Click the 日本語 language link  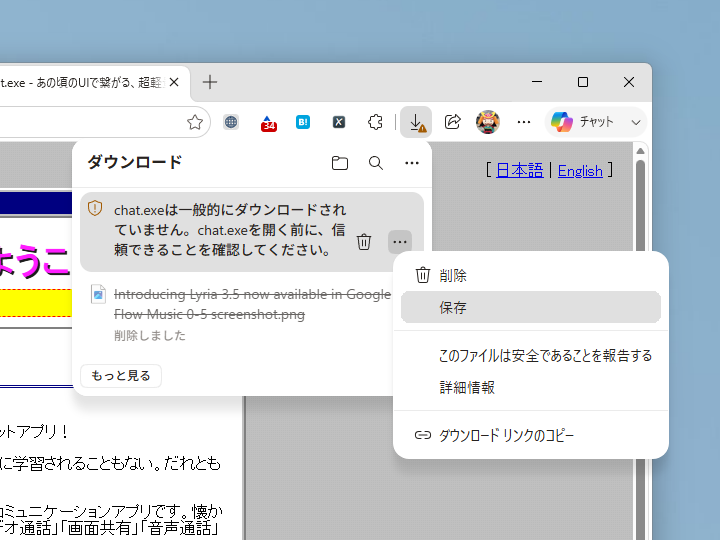pyautogui.click(x=519, y=171)
